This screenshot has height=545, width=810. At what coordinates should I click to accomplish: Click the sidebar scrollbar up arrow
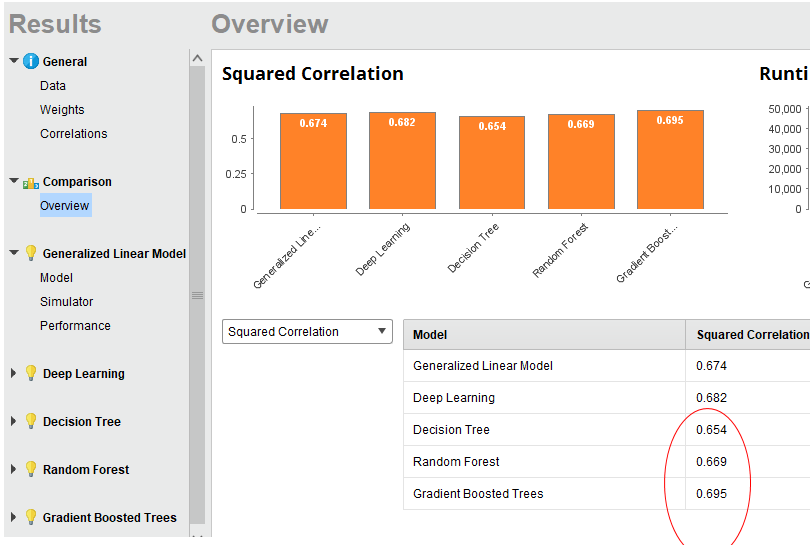[x=197, y=58]
